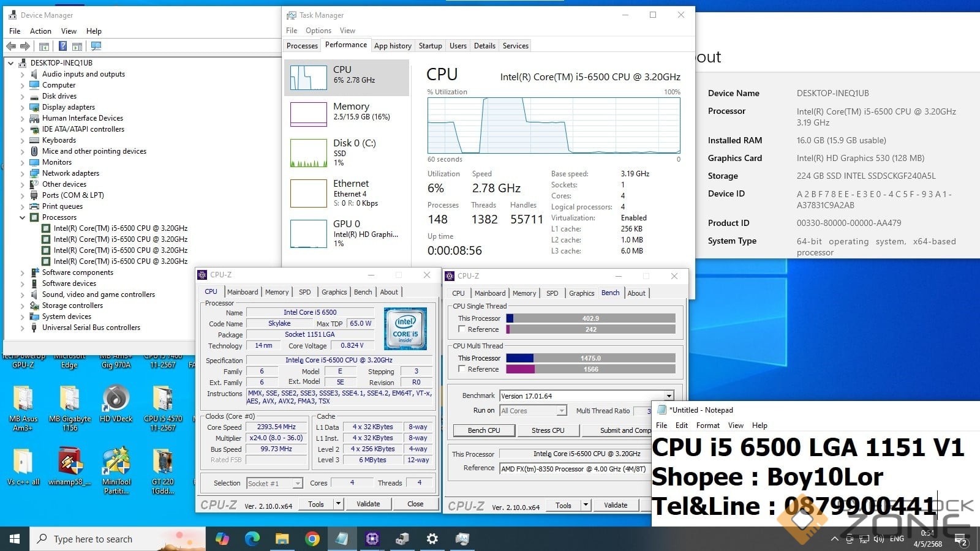Open the Windows Start menu
980x551 pixels.
click(x=15, y=539)
